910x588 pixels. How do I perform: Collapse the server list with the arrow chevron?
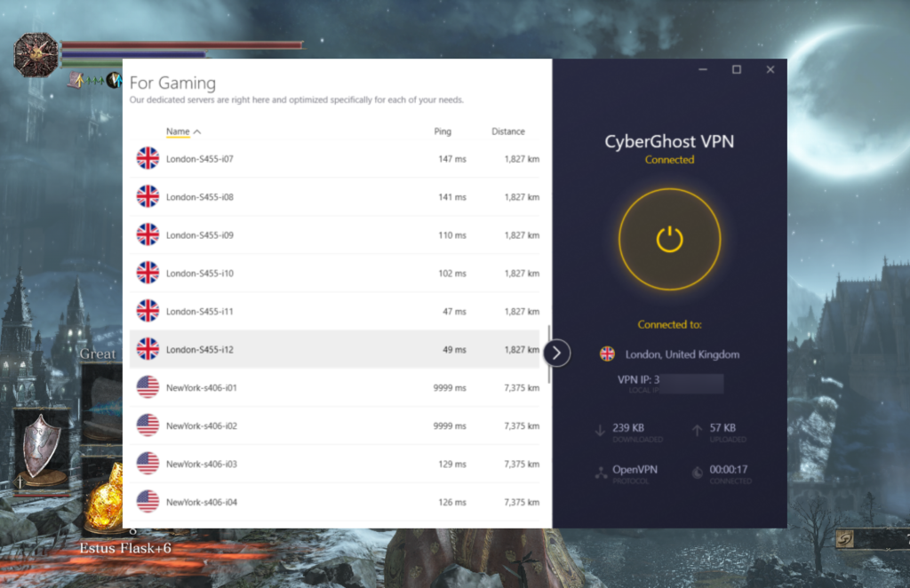coord(555,353)
